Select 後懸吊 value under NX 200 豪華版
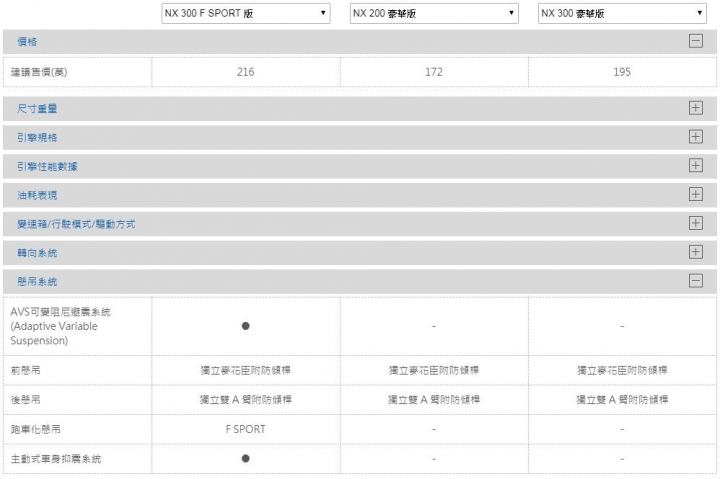 tap(434, 400)
